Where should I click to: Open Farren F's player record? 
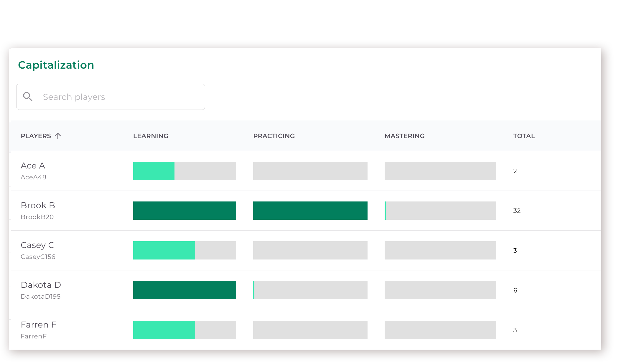(39, 325)
